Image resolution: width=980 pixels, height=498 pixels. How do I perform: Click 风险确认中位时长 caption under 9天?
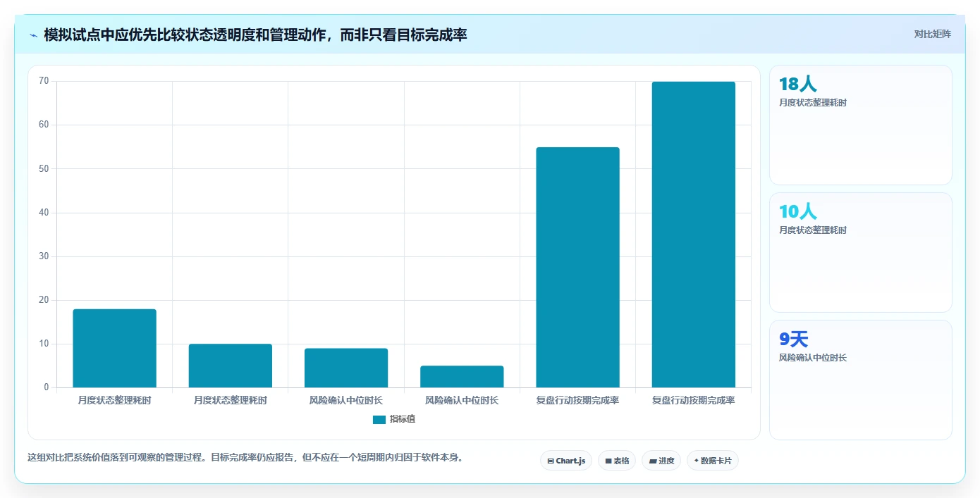pos(813,358)
